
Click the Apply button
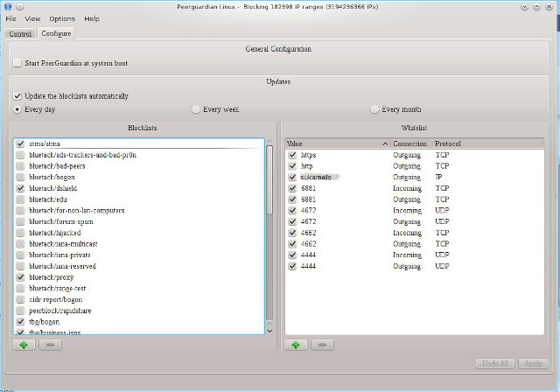532,363
